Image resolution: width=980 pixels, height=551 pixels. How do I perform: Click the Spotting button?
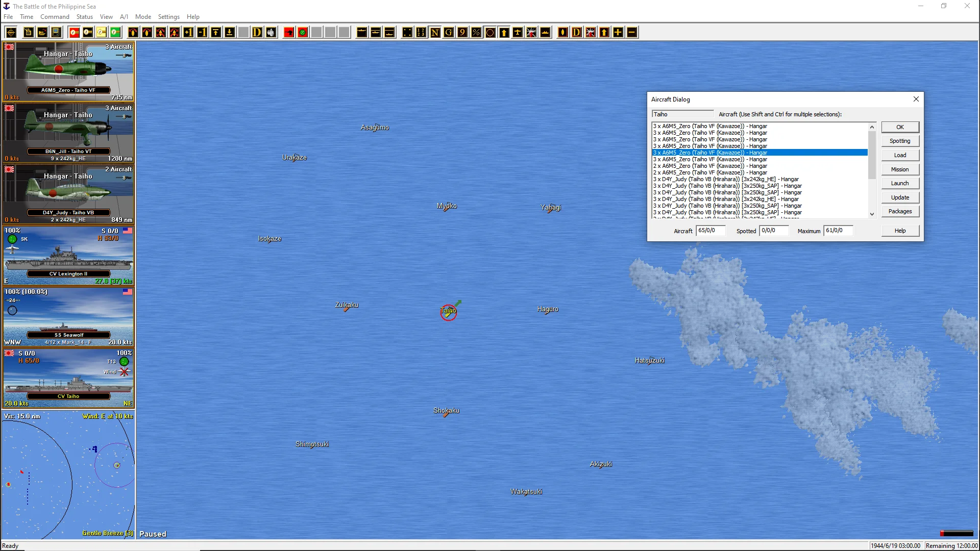coord(899,141)
